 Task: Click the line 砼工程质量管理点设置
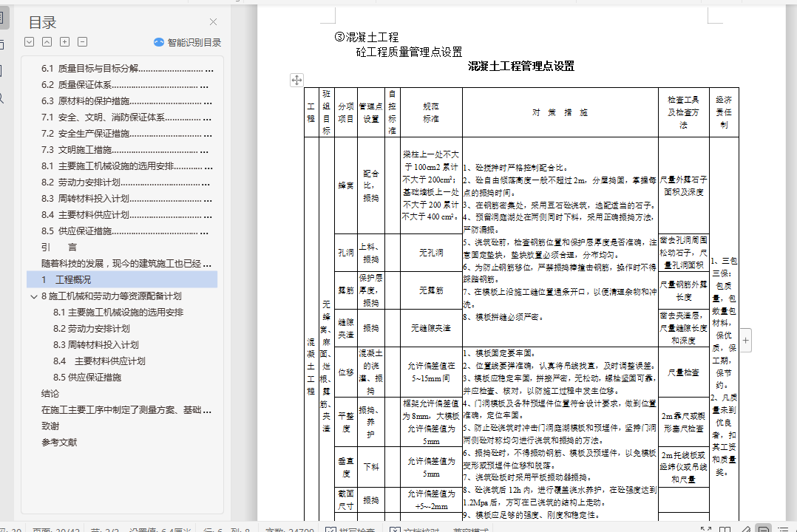coord(409,52)
